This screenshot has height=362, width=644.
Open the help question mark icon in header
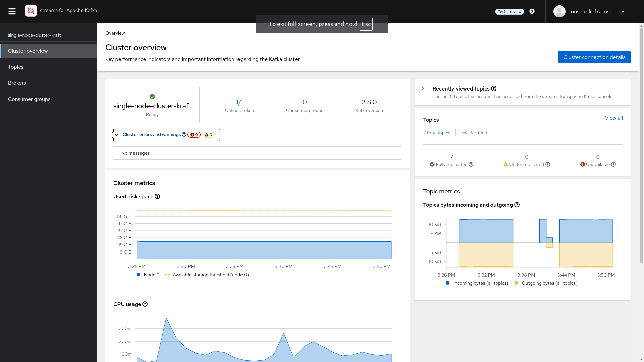point(532,12)
